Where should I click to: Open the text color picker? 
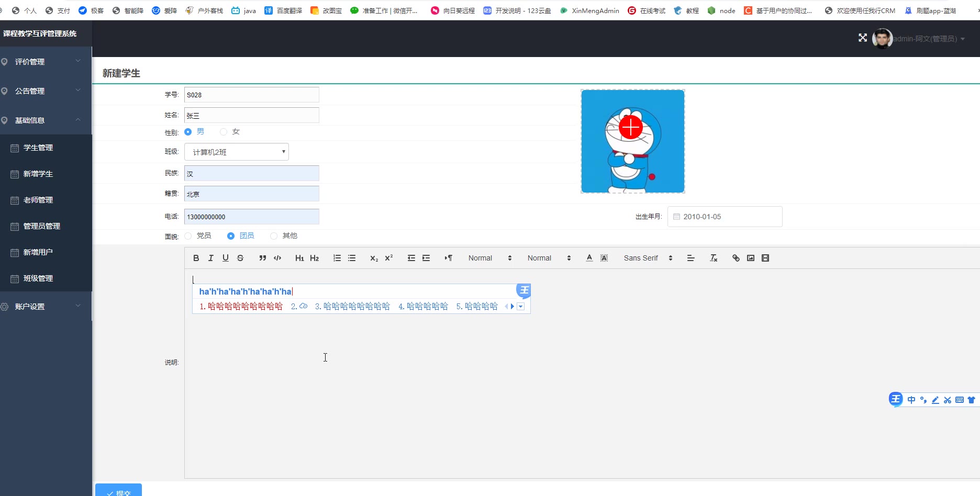coord(589,258)
